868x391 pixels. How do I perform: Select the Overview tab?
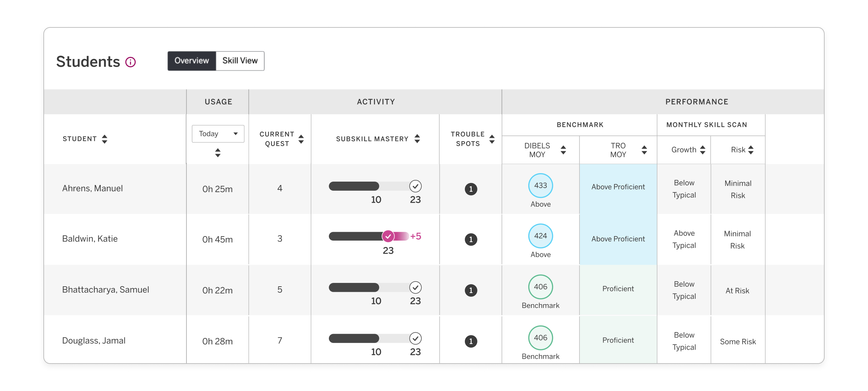coord(191,61)
